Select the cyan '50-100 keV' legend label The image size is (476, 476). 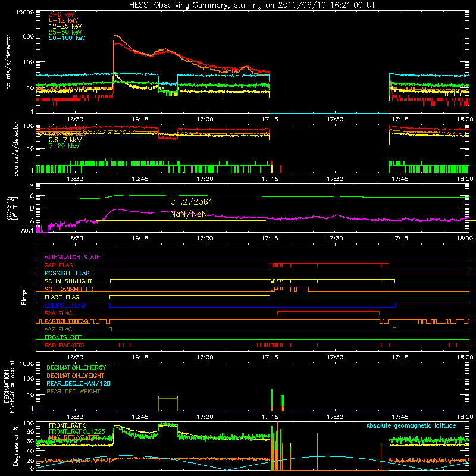click(67, 38)
